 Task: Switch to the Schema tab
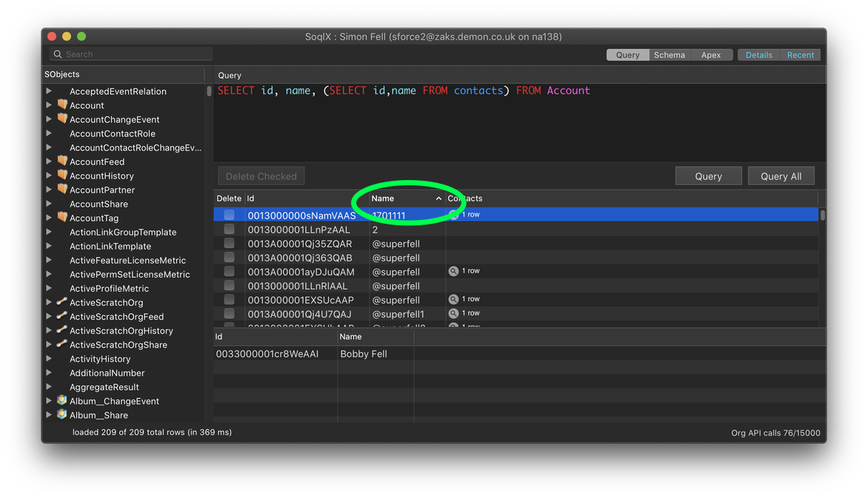[670, 55]
